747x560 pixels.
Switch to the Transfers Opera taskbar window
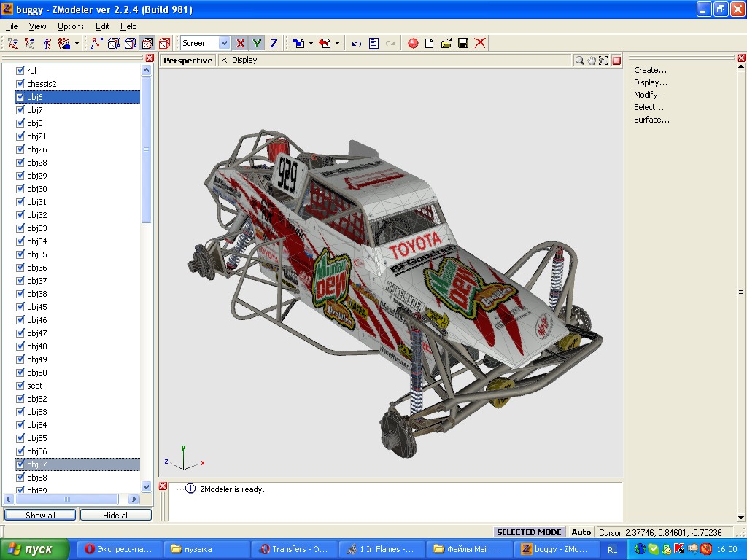294,549
